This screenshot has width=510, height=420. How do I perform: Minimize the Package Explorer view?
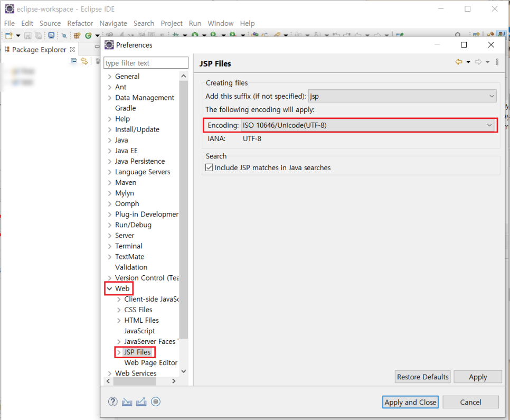pos(97,47)
